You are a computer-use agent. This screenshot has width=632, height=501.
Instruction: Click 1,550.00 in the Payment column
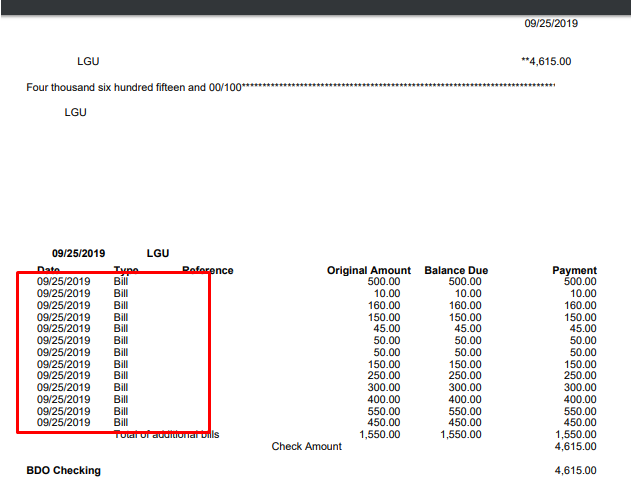tap(576, 434)
